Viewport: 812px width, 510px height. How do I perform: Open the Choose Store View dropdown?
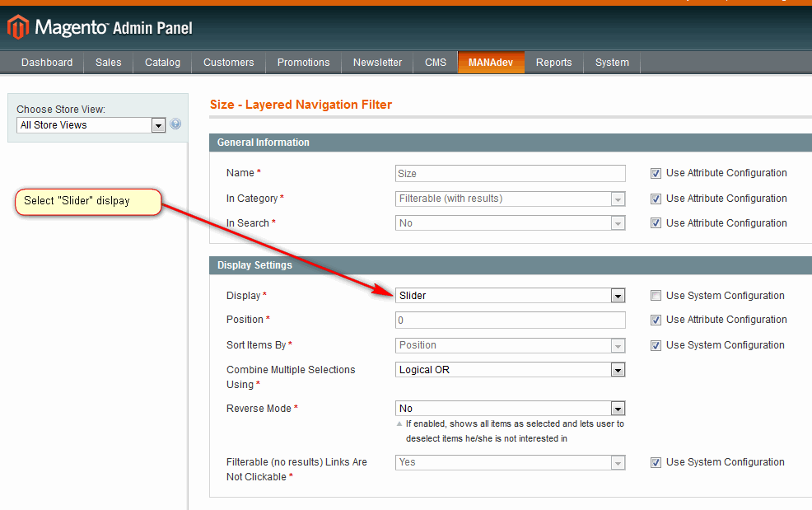point(91,125)
